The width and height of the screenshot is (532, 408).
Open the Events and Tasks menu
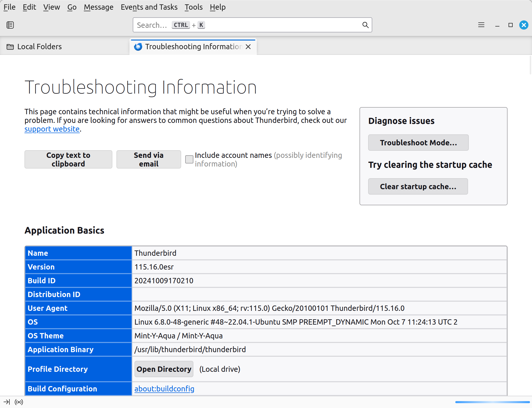pyautogui.click(x=149, y=7)
